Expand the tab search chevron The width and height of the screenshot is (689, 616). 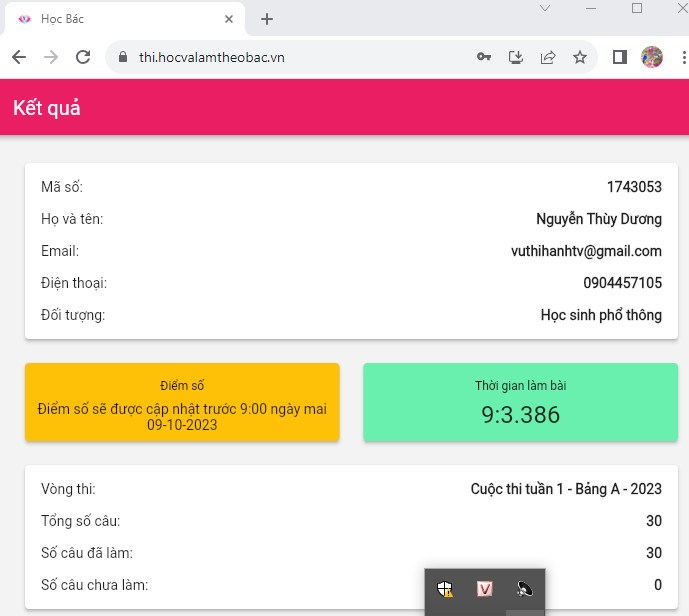tap(545, 9)
